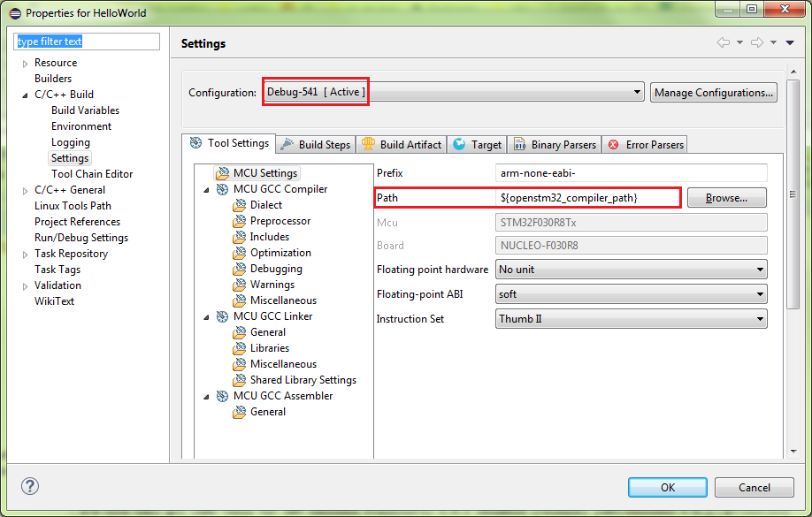
Task: Click the Optimization folder icon
Action: [239, 253]
